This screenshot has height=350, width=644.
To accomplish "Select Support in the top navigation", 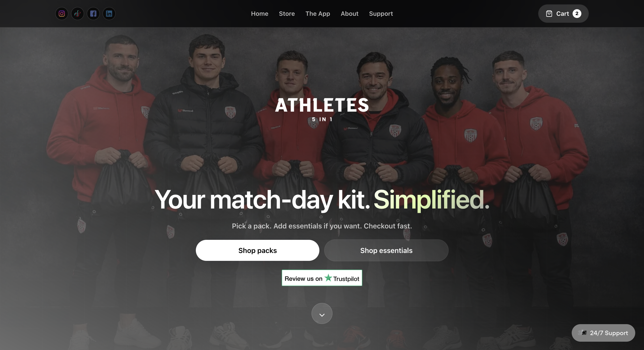I will [x=381, y=14].
